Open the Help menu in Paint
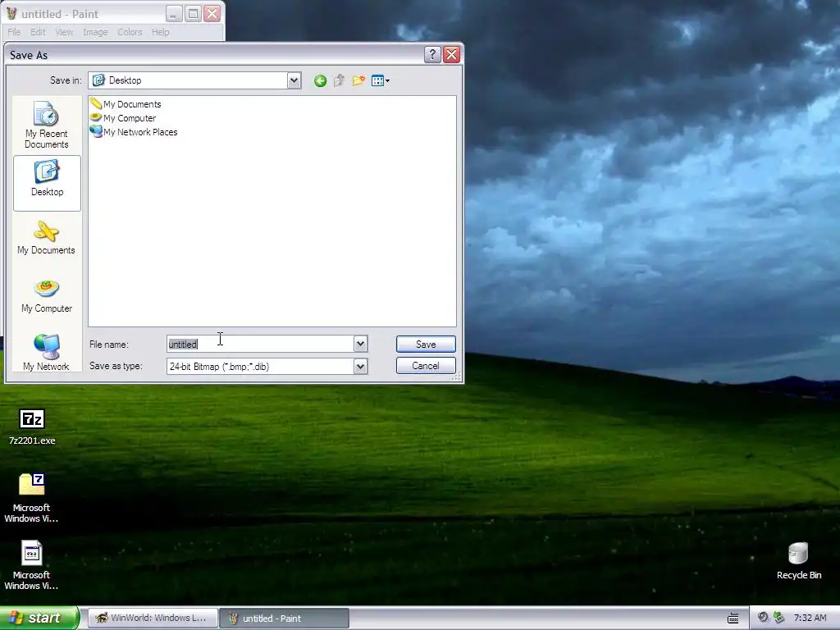This screenshot has width=840, height=630. click(x=160, y=32)
